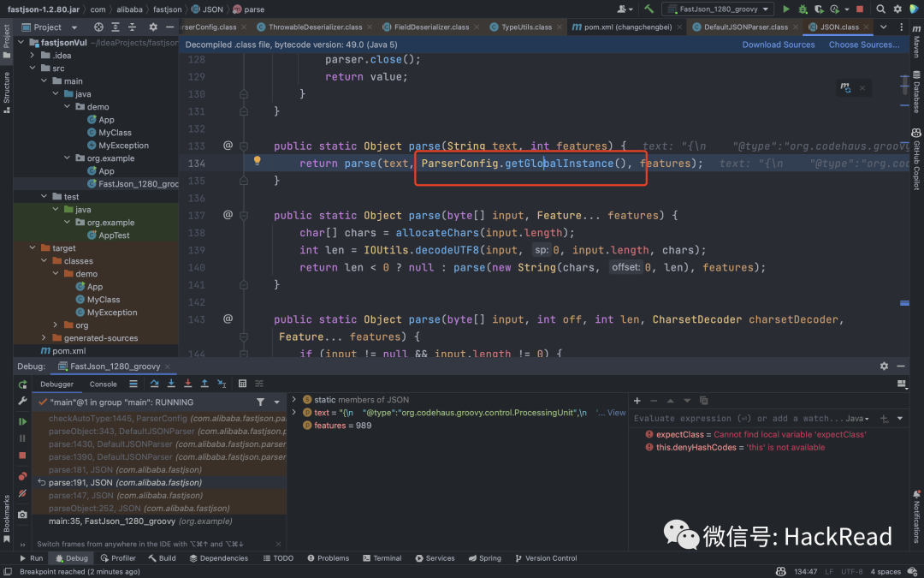Click camera thread dump icon

tap(22, 515)
